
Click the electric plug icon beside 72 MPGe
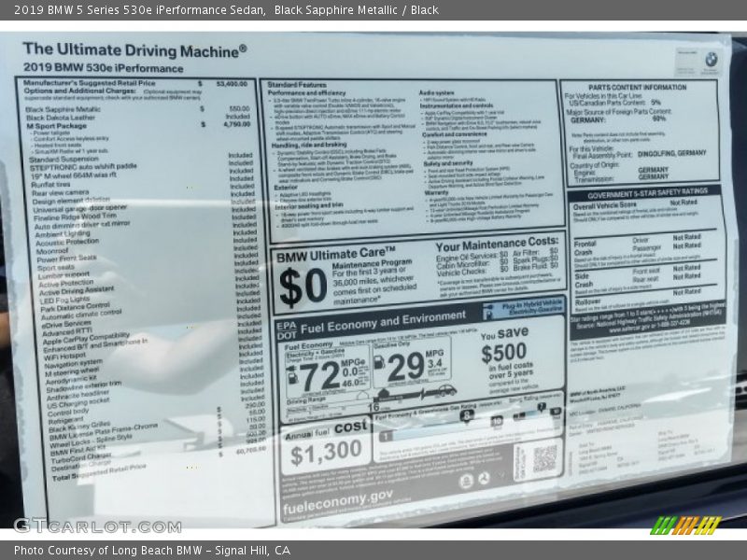pyautogui.click(x=291, y=376)
